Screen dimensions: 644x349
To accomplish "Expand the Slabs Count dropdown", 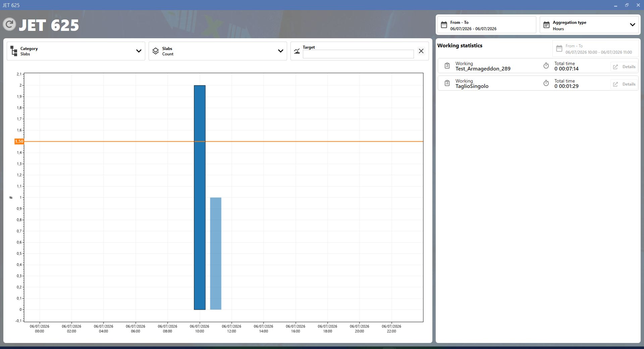I will click(x=280, y=51).
